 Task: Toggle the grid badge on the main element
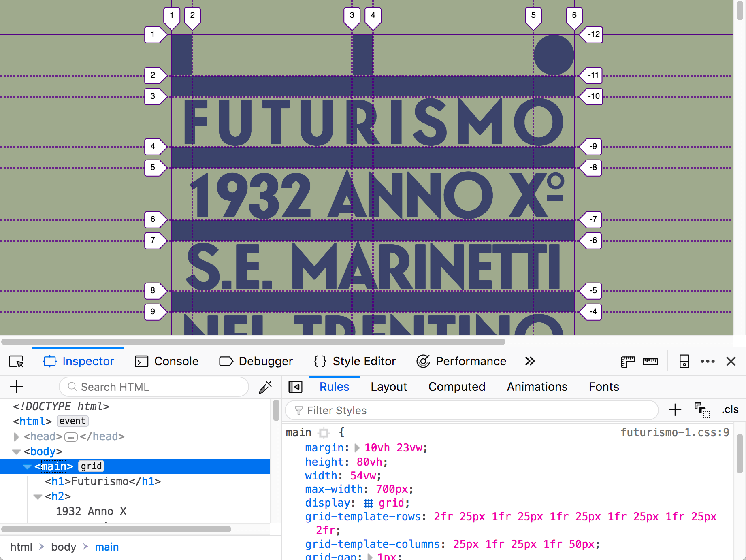tap(91, 466)
